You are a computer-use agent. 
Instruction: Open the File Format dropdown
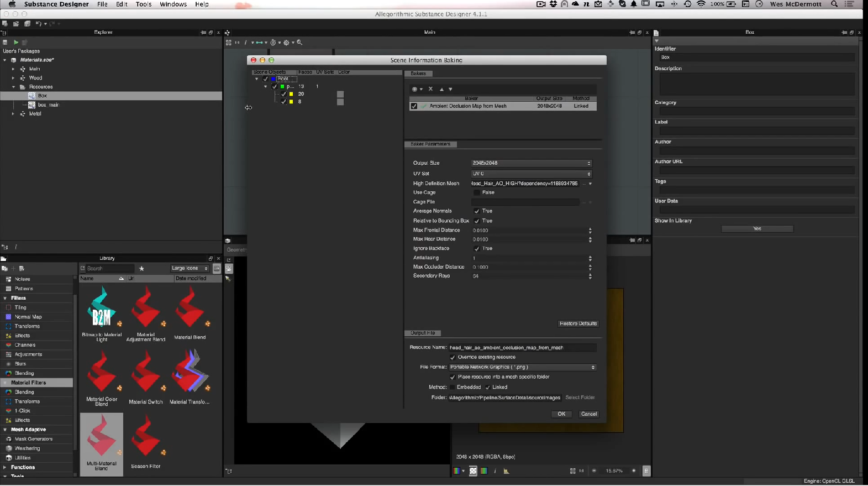click(522, 367)
